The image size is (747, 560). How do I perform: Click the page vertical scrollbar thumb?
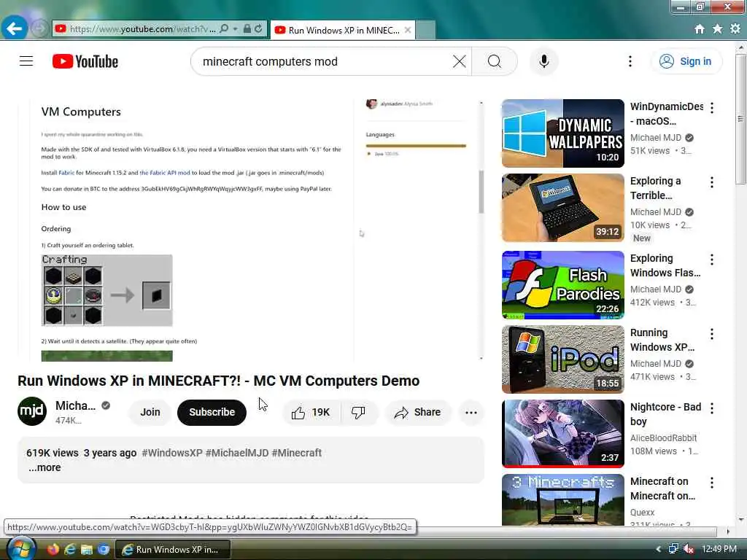click(740, 119)
